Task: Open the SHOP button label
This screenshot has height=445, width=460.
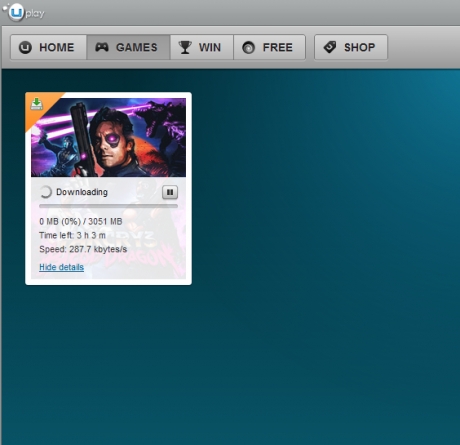Action: (360, 47)
